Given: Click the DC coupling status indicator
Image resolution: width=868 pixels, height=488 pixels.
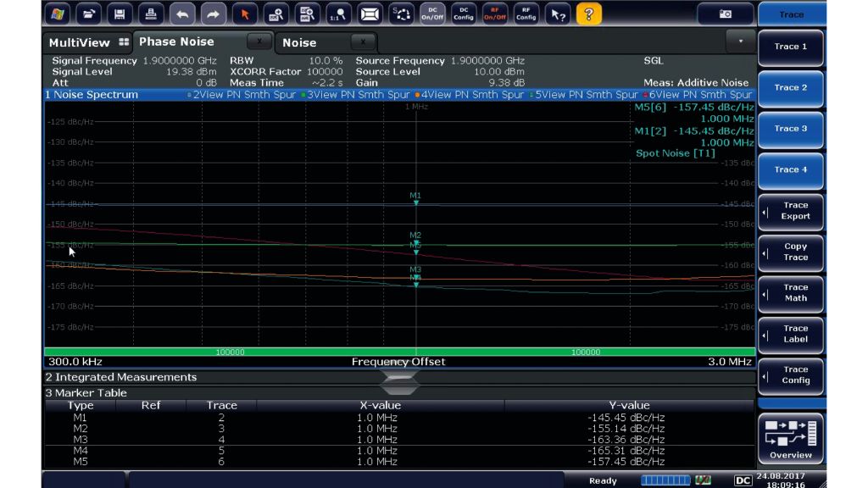Looking at the screenshot, I should pyautogui.click(x=743, y=481).
